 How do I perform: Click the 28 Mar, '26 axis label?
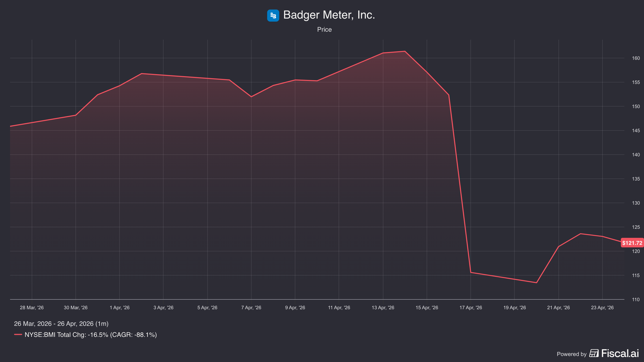point(32,308)
